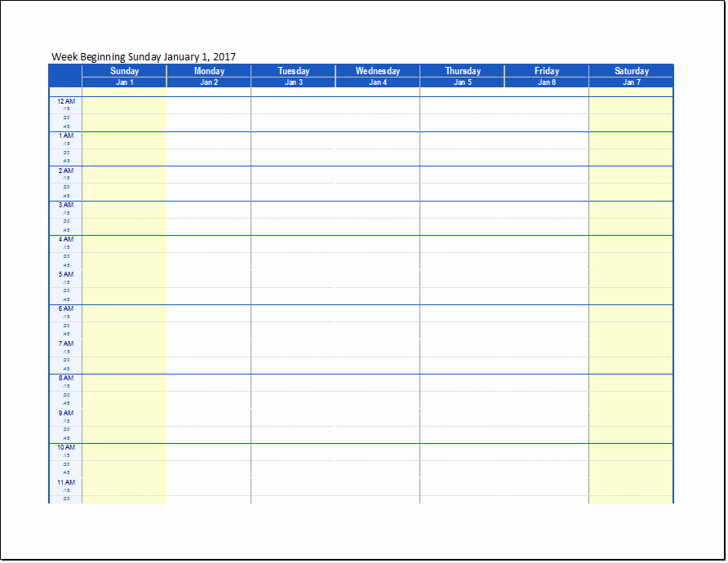
Task: Click the '1 AM' time label
Action: pyautogui.click(x=66, y=135)
